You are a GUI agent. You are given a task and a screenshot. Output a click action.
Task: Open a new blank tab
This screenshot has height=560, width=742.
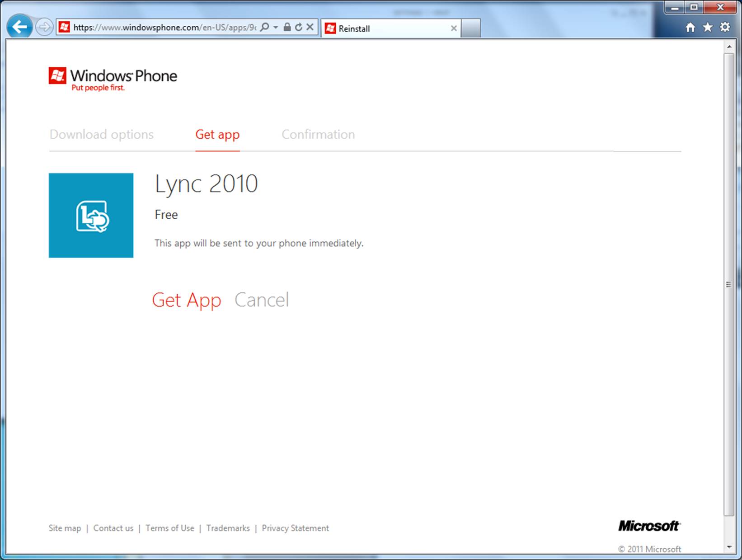tap(470, 28)
